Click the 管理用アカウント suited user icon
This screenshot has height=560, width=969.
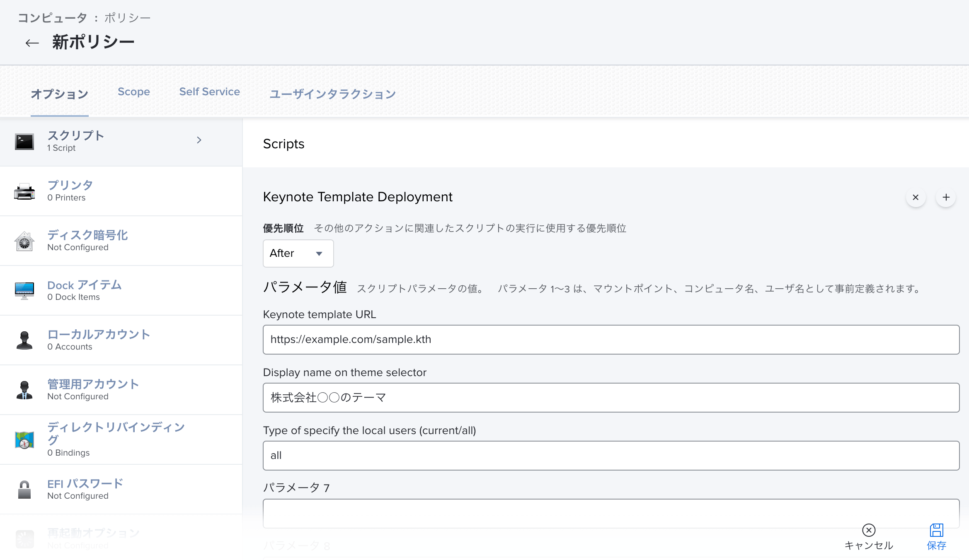pyautogui.click(x=24, y=390)
